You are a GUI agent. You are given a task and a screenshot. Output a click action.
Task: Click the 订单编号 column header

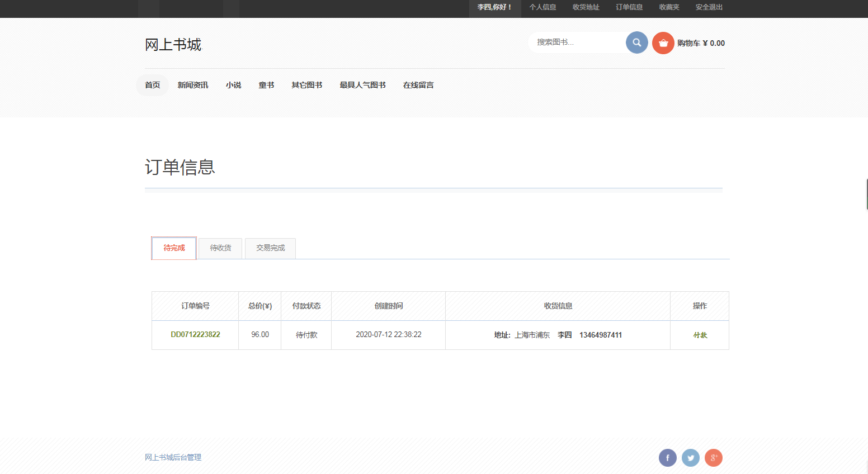[195, 306]
